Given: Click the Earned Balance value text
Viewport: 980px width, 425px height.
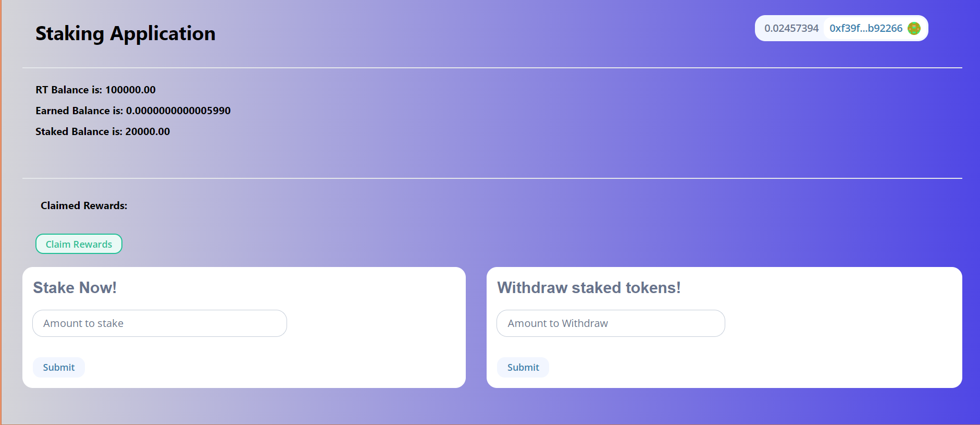Looking at the screenshot, I should (x=133, y=111).
